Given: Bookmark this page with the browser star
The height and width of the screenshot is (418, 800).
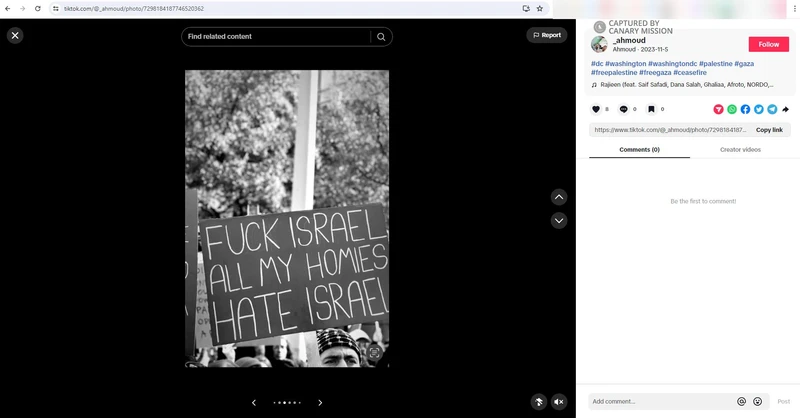Looking at the screenshot, I should coord(540,8).
